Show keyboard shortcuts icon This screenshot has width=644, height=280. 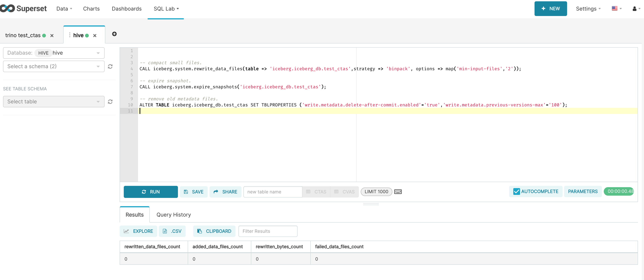click(x=398, y=192)
